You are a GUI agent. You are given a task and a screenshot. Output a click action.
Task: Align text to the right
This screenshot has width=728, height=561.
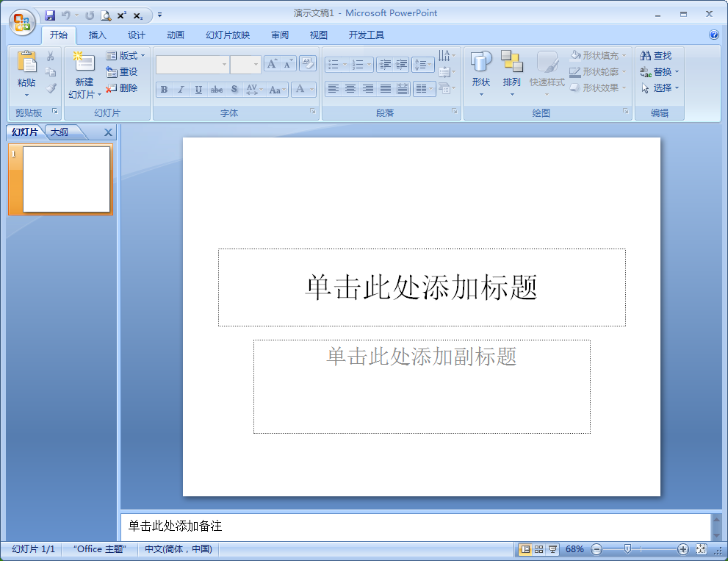click(x=367, y=88)
